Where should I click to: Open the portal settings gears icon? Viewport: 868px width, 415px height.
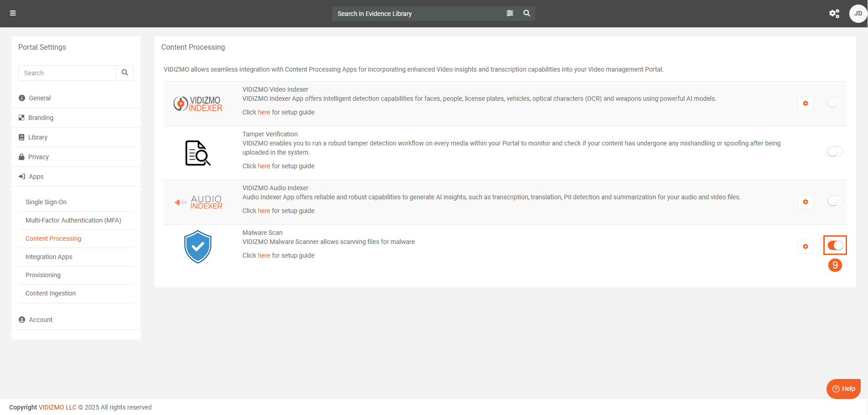tap(834, 13)
